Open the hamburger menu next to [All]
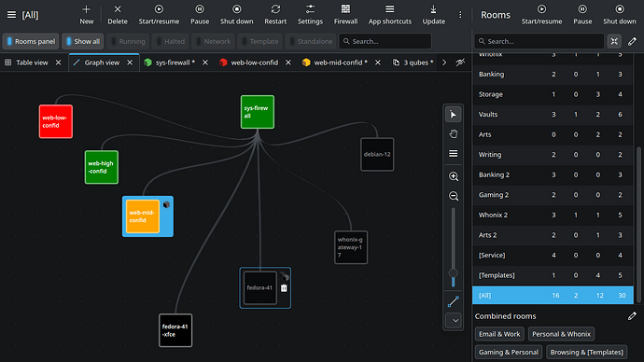 (11, 15)
